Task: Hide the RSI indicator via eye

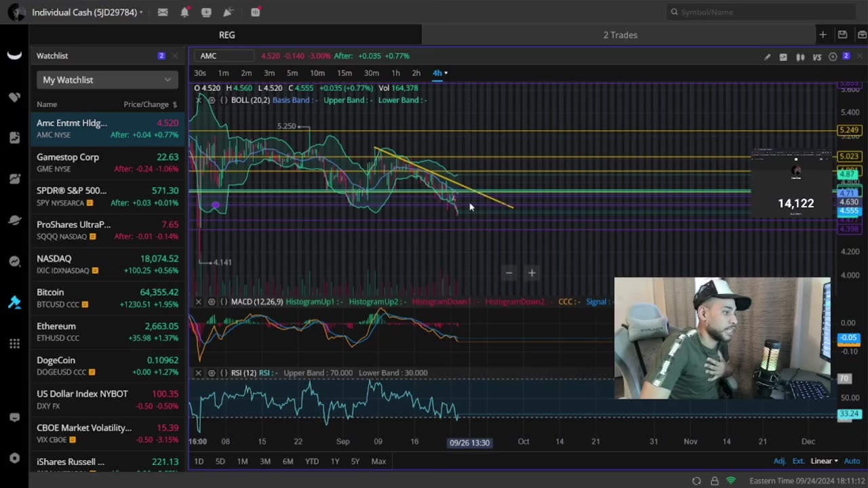Action: (212, 373)
